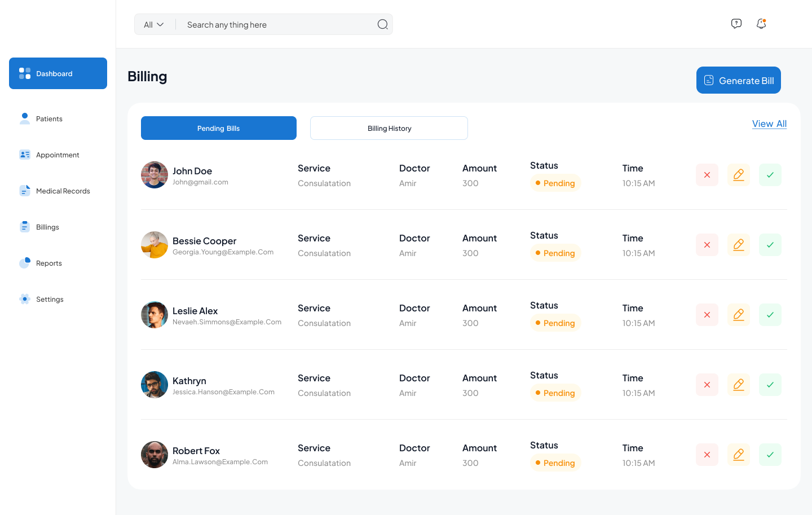Click Leslie Alex's profile photo
This screenshot has height=515, width=812.
coord(155,315)
